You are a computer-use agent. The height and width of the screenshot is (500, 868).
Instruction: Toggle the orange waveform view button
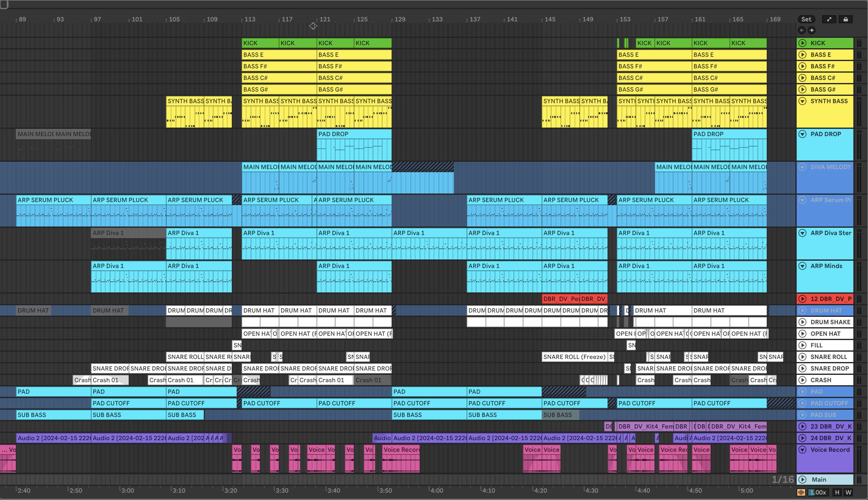click(801, 492)
